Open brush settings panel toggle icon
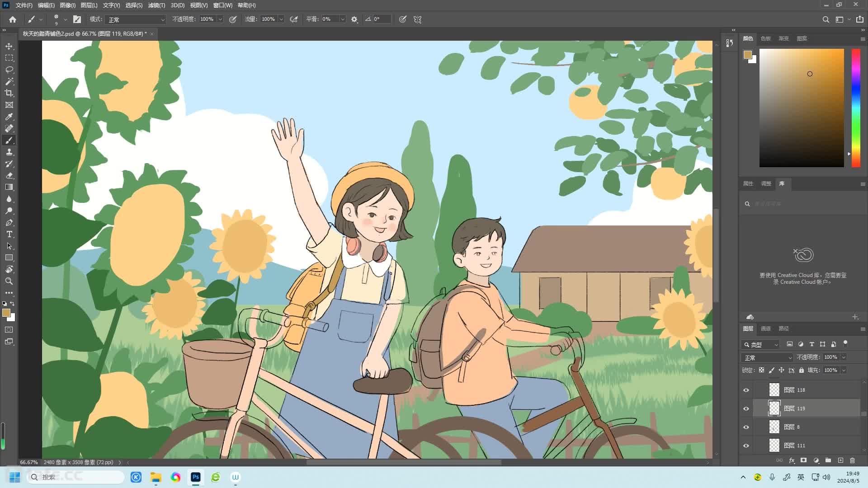The image size is (868, 488). pos(77,19)
